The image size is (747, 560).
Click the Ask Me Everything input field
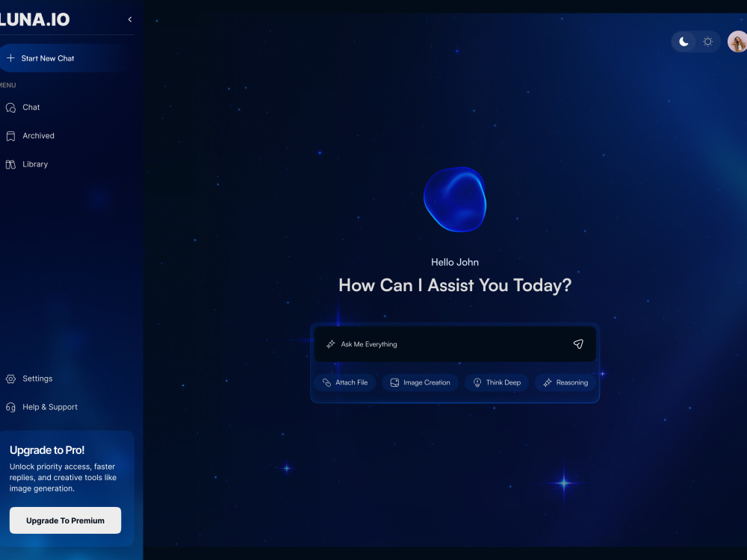click(x=455, y=343)
